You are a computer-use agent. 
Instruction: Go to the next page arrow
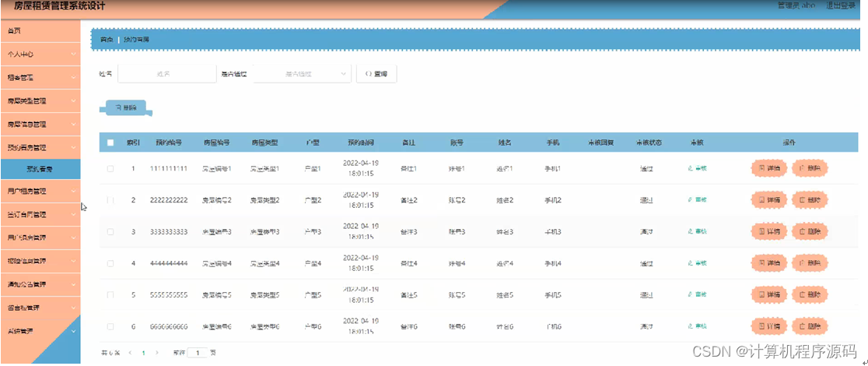156,352
